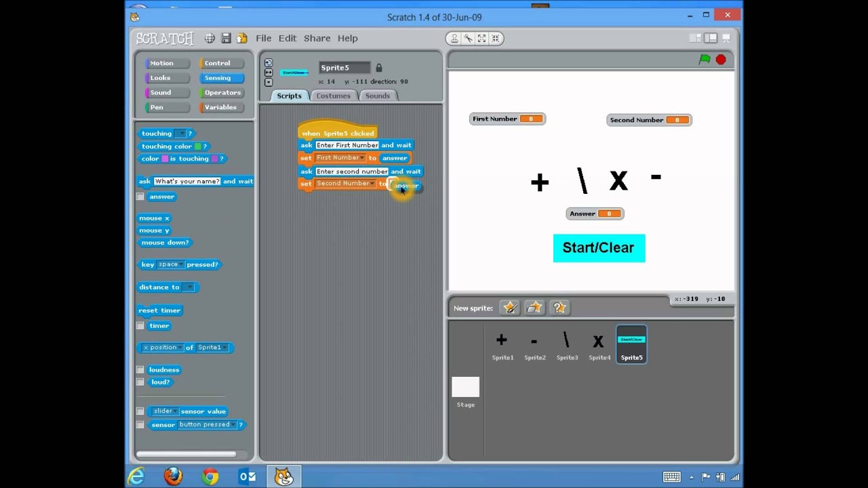Select Sprite4 x thumbnail
The height and width of the screenshot is (488, 868).
[599, 345]
